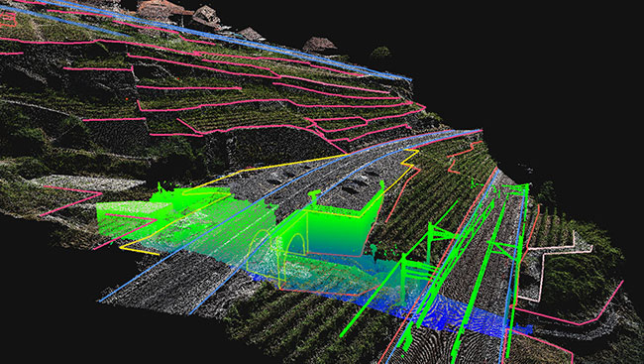Select the white stepped polyline at right
The image size is (644, 364).
pos(555,266)
